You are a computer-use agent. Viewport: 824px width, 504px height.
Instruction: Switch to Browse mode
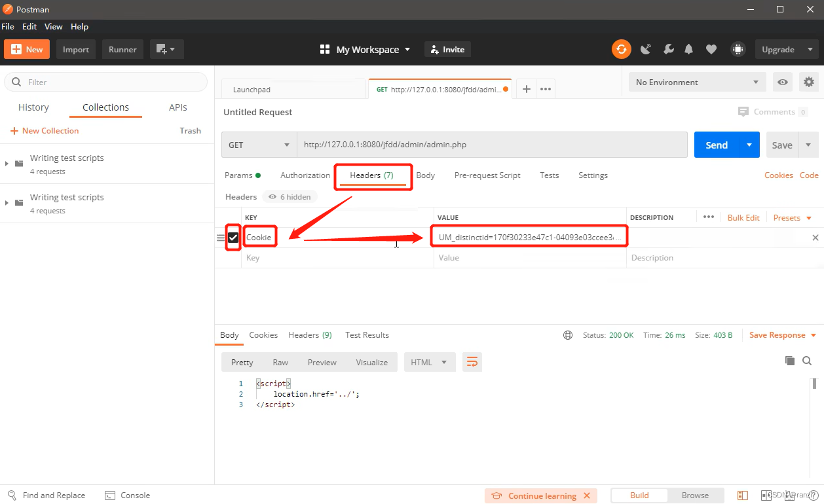[695, 495]
